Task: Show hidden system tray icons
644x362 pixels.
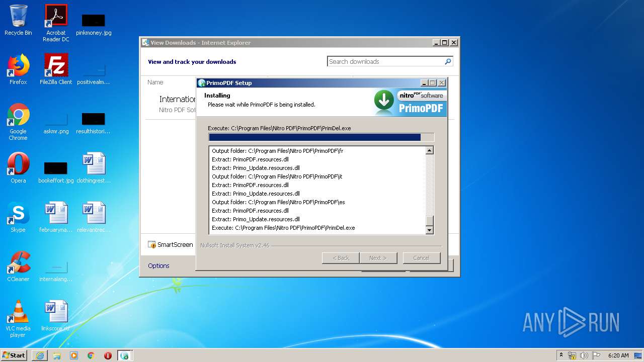Action: pos(561,355)
